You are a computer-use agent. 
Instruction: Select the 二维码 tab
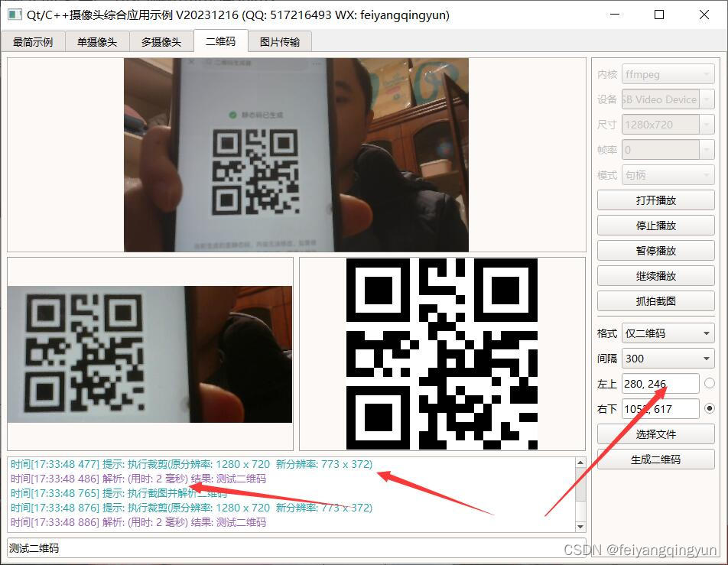click(x=220, y=42)
